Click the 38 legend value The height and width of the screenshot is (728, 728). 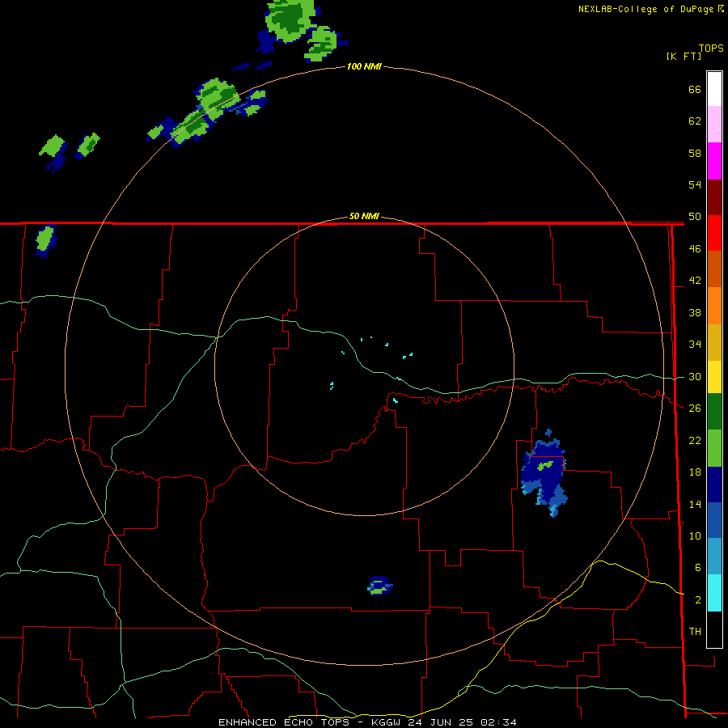(x=695, y=313)
